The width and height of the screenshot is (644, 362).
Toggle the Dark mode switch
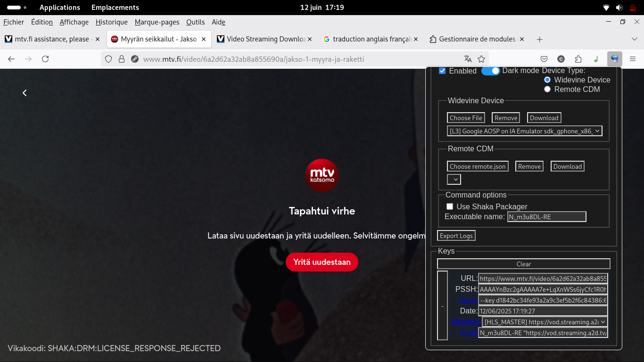[x=491, y=71]
